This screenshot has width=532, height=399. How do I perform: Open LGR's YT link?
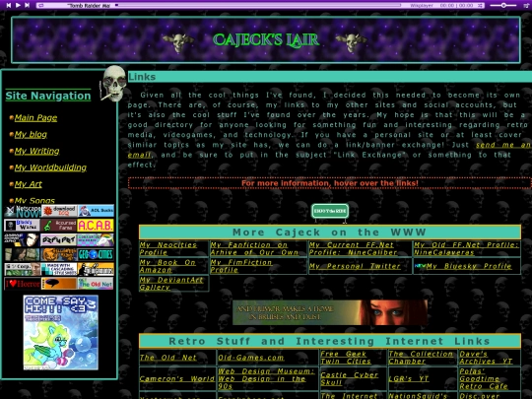click(x=409, y=378)
